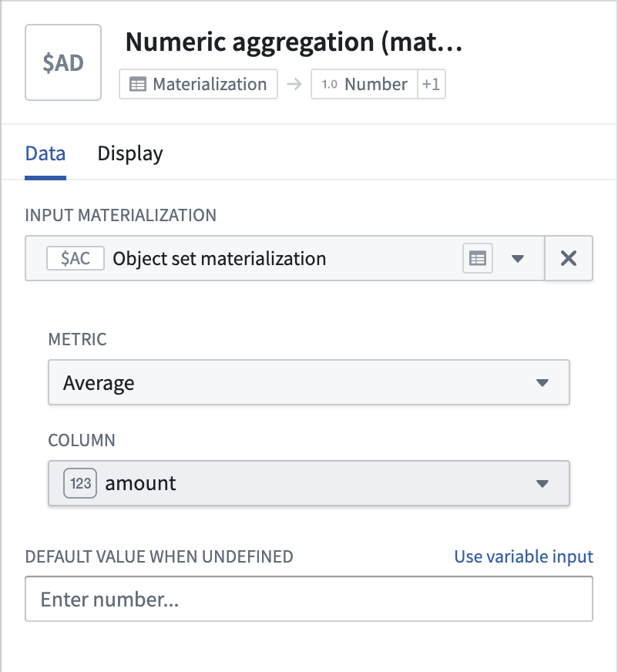Open the Object set materialization selector
The width and height of the screenshot is (618, 672).
(x=285, y=258)
